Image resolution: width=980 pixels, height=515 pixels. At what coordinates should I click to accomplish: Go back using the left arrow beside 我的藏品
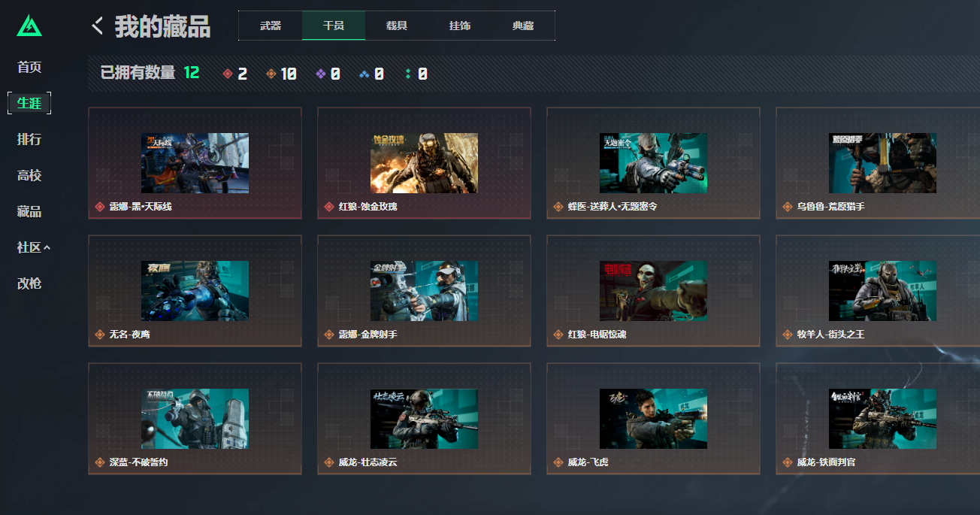97,26
